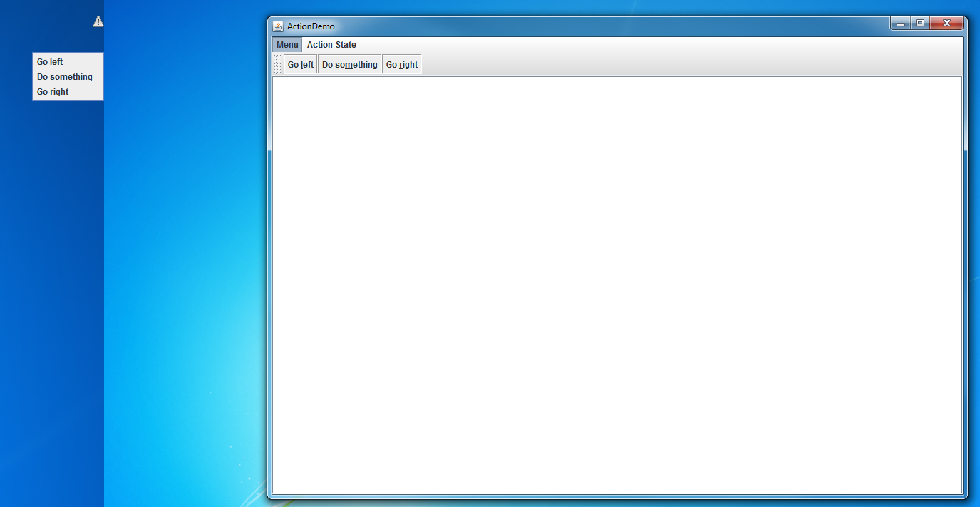This screenshot has height=507, width=980.
Task: Maximize the ActionDemo window
Action: pyautogui.click(x=920, y=24)
